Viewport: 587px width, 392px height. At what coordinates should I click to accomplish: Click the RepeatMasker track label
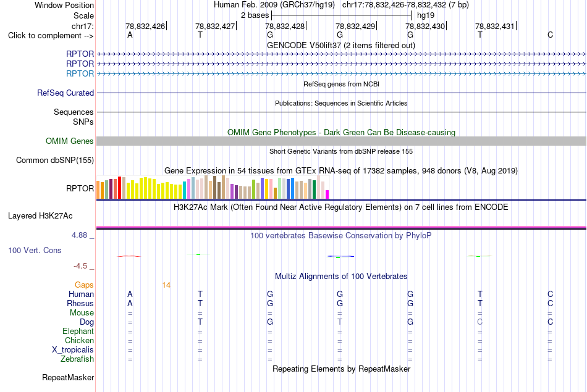pos(68,378)
